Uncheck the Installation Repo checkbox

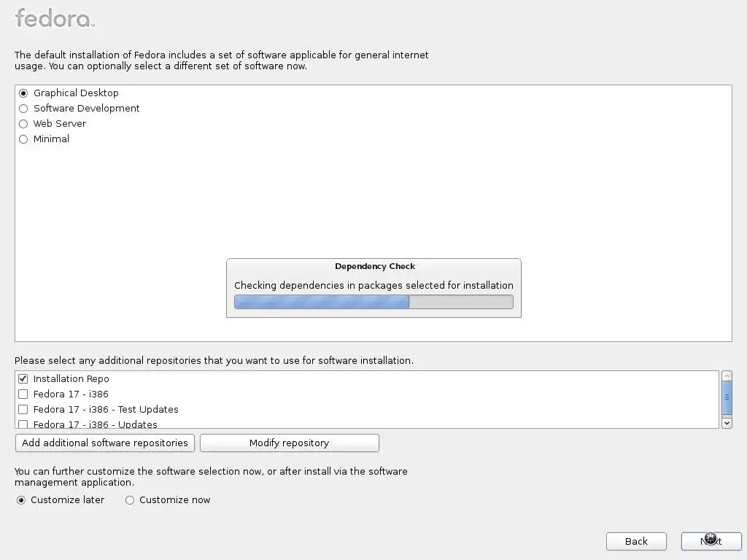(23, 379)
